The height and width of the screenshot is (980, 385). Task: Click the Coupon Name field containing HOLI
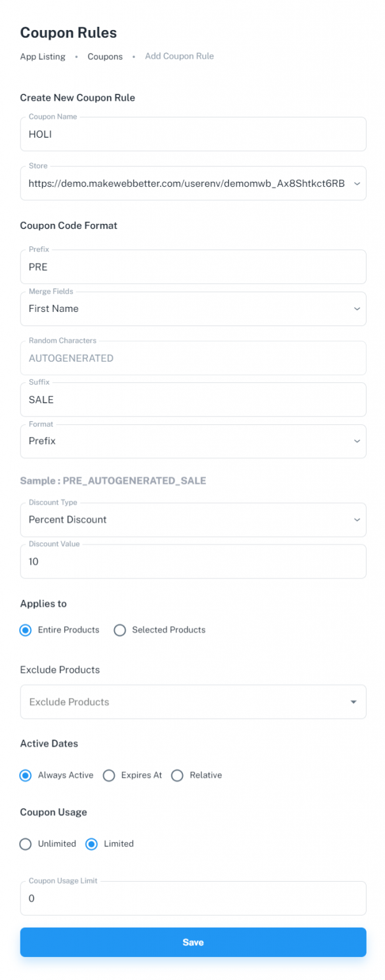pos(192,134)
